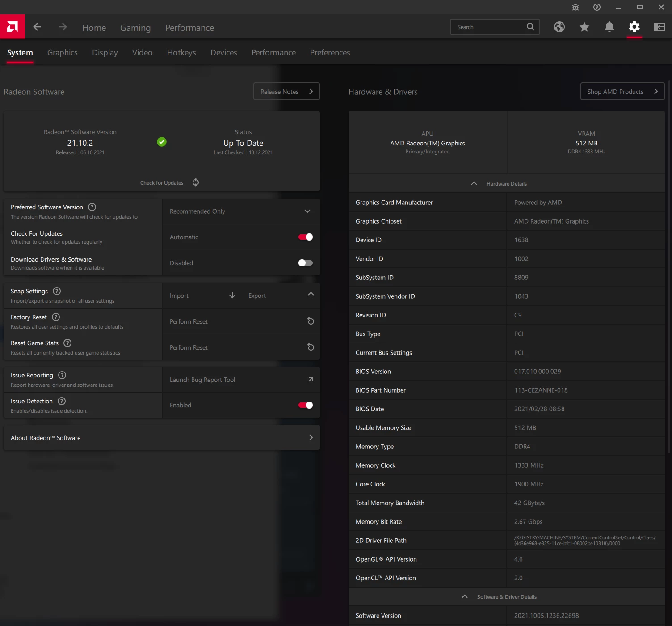The image size is (672, 626).
Task: Click the Reset Game Stats reset icon
Action: point(311,347)
